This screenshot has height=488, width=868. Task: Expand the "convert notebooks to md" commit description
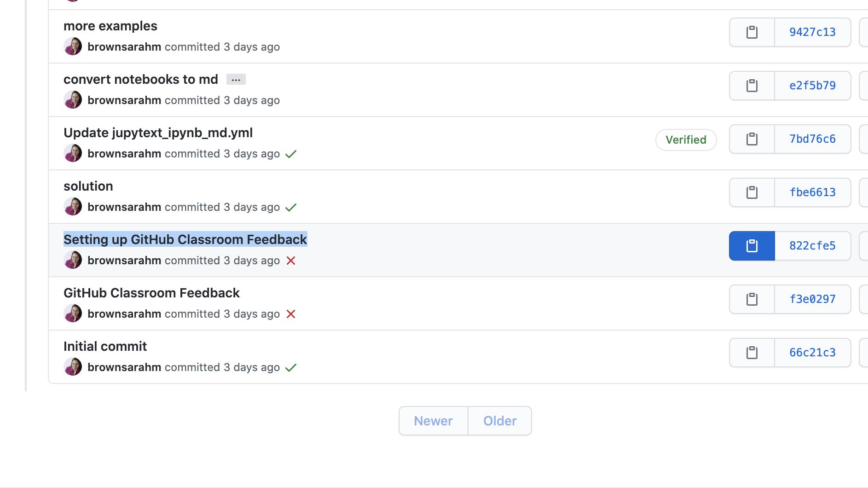236,79
